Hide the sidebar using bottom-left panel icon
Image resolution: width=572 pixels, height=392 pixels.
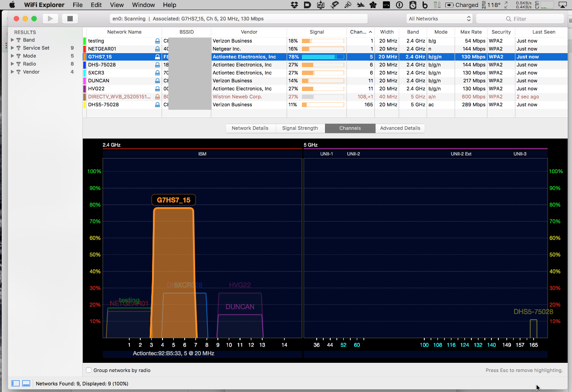point(15,383)
